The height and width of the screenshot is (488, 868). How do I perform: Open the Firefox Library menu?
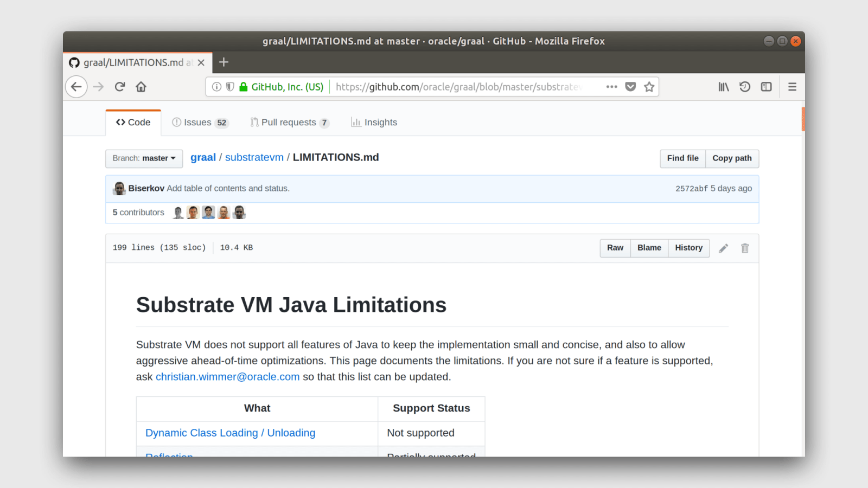[724, 87]
